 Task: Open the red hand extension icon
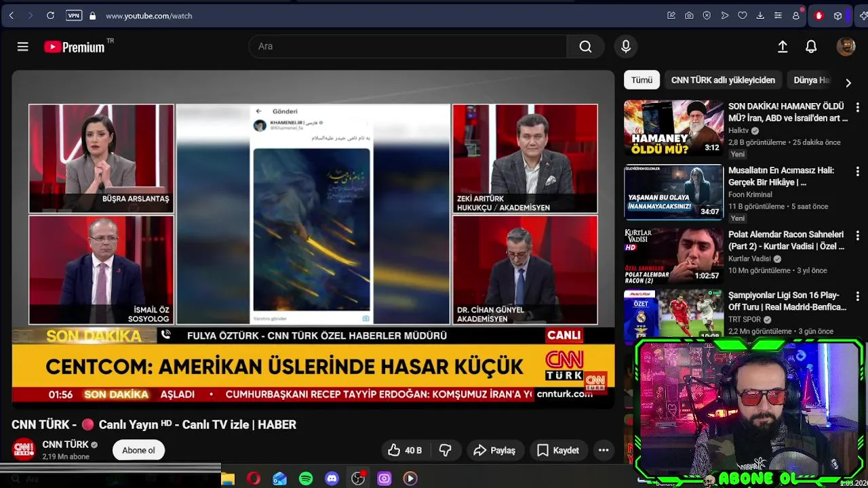(x=818, y=16)
